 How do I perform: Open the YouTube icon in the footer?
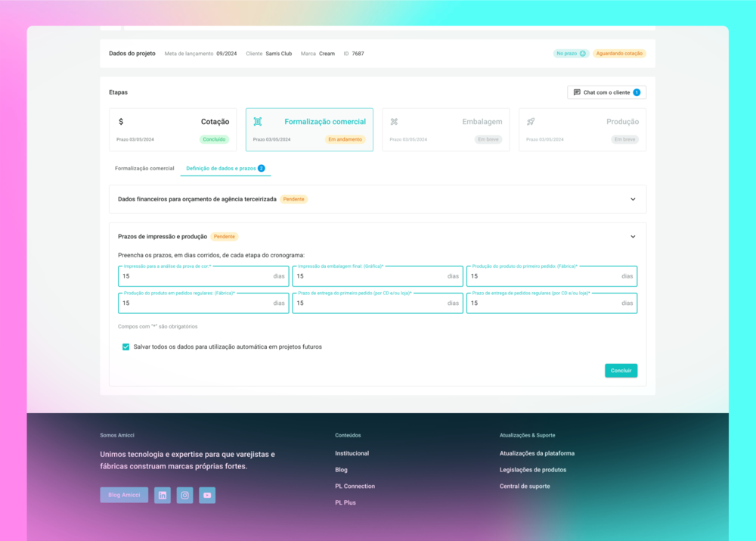point(207,495)
